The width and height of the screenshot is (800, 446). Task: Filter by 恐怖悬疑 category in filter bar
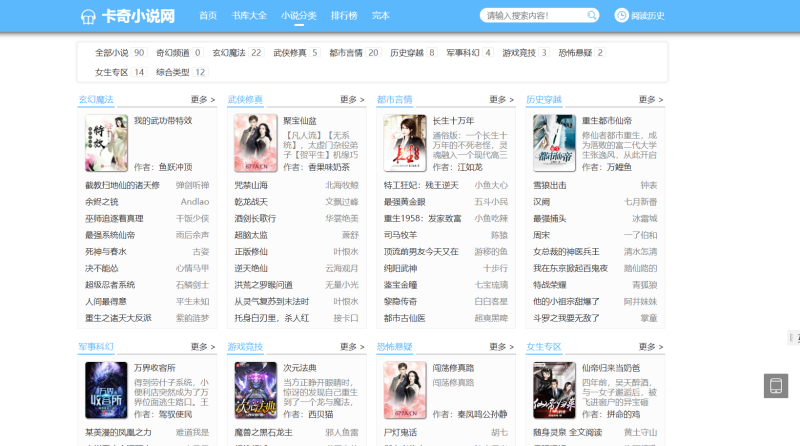575,53
